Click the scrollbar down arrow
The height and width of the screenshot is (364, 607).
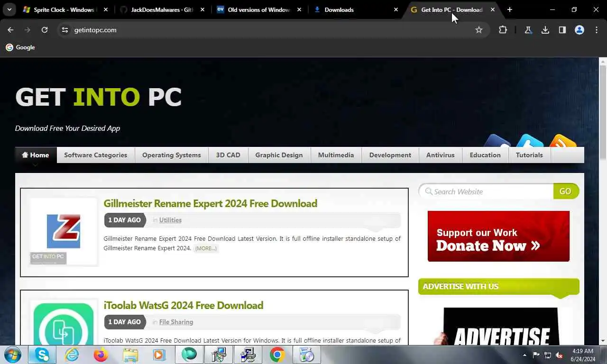point(603,341)
